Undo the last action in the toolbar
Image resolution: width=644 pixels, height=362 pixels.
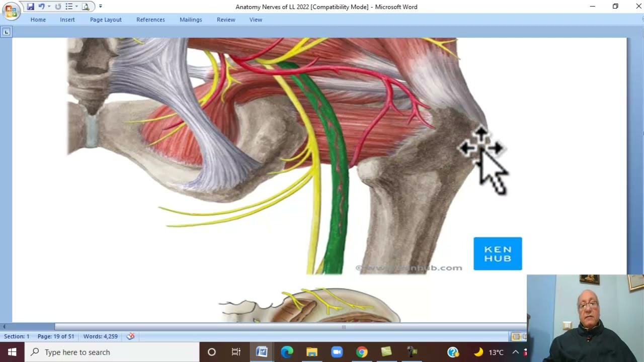(42, 7)
